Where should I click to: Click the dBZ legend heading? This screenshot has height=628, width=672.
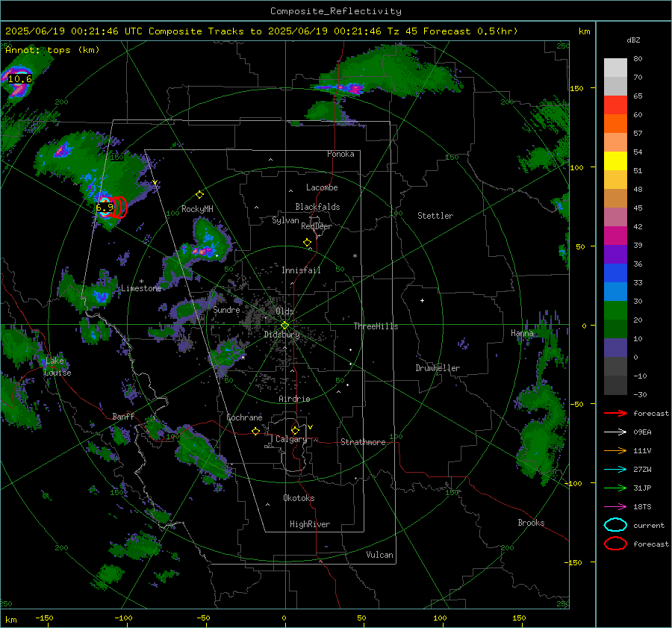point(633,40)
